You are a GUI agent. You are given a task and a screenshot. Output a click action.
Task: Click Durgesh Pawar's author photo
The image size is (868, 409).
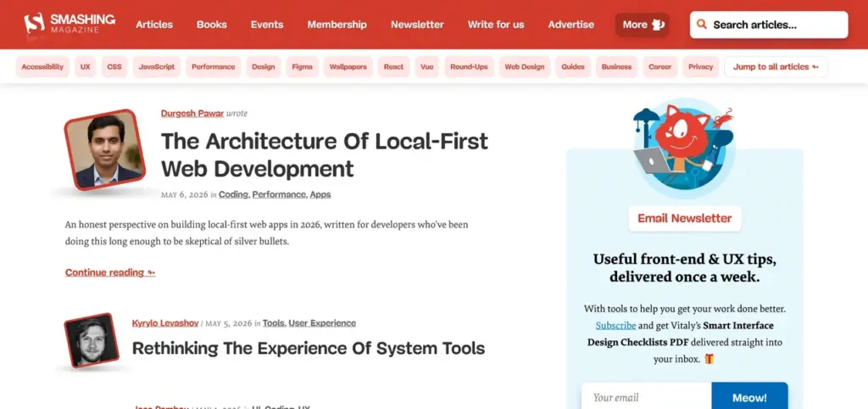coord(104,149)
